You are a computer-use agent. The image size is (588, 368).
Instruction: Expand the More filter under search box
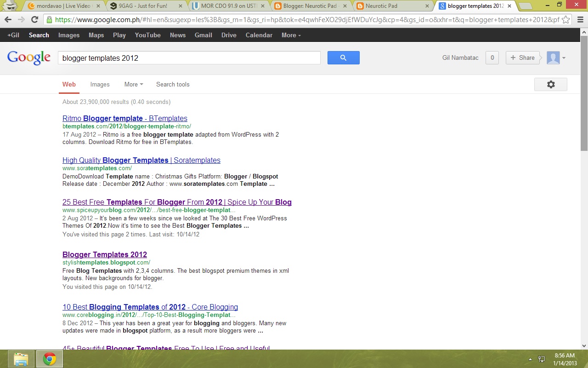(x=134, y=84)
